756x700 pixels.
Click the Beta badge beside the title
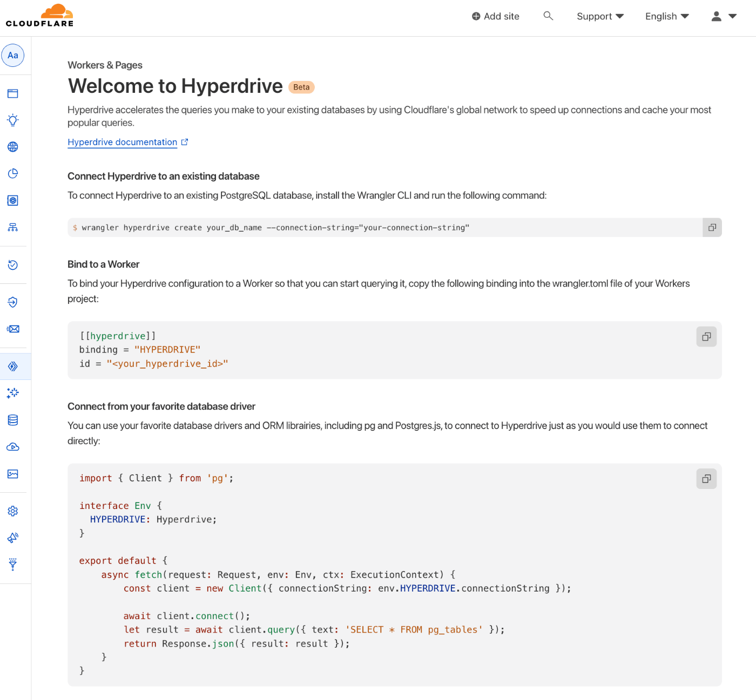pyautogui.click(x=301, y=87)
